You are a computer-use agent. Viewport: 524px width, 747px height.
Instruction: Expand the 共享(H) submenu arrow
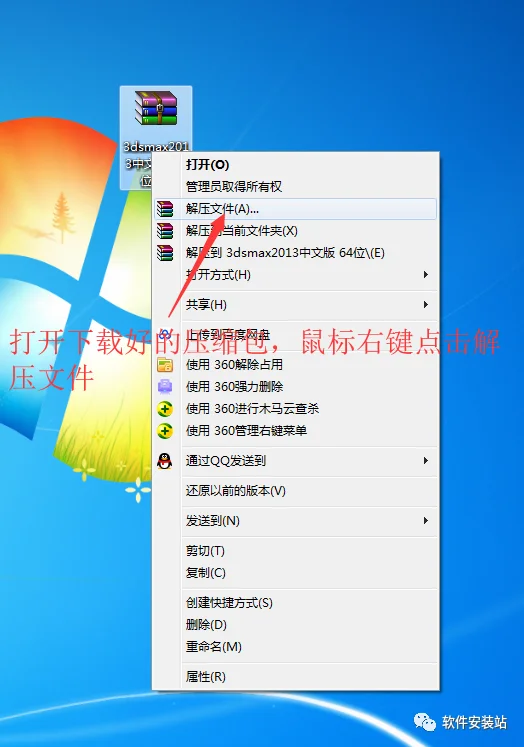click(x=426, y=305)
